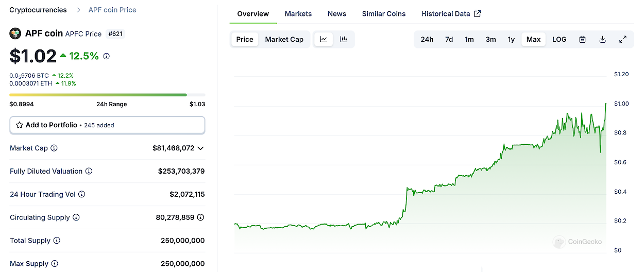Expand chart to fullscreen
The width and height of the screenshot is (644, 272).
coord(622,39)
